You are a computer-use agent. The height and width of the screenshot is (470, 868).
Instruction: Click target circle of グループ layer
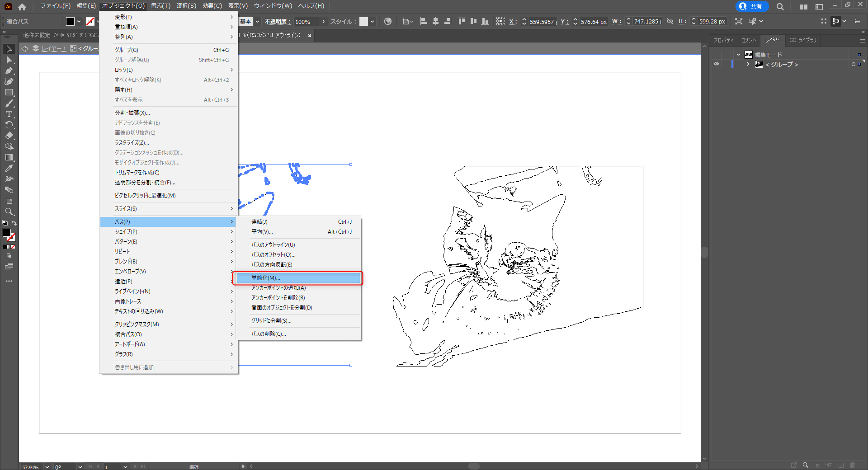click(854, 64)
